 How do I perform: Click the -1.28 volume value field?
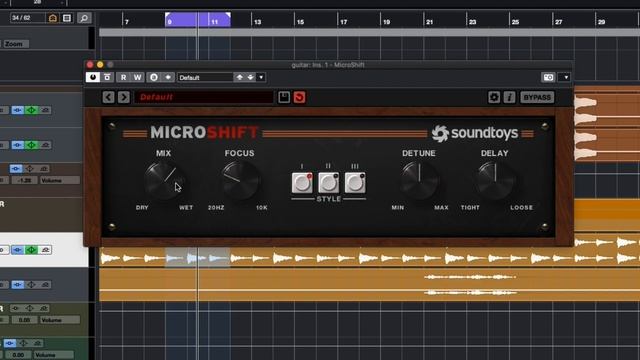(24, 180)
